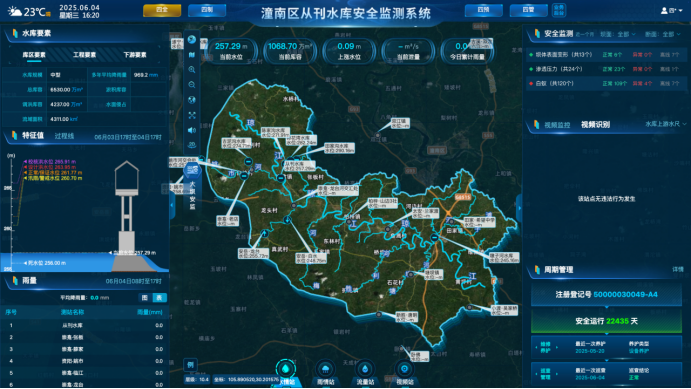Expand the 水库上游水尺 video source dropdown

(666, 124)
